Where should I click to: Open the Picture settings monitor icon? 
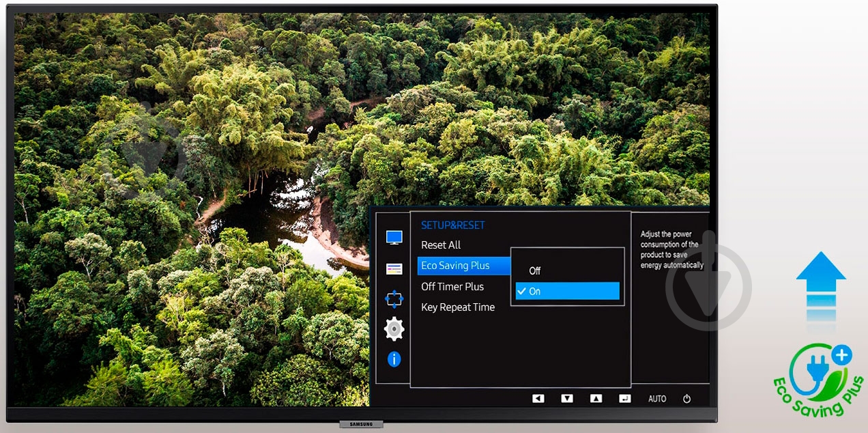click(394, 238)
